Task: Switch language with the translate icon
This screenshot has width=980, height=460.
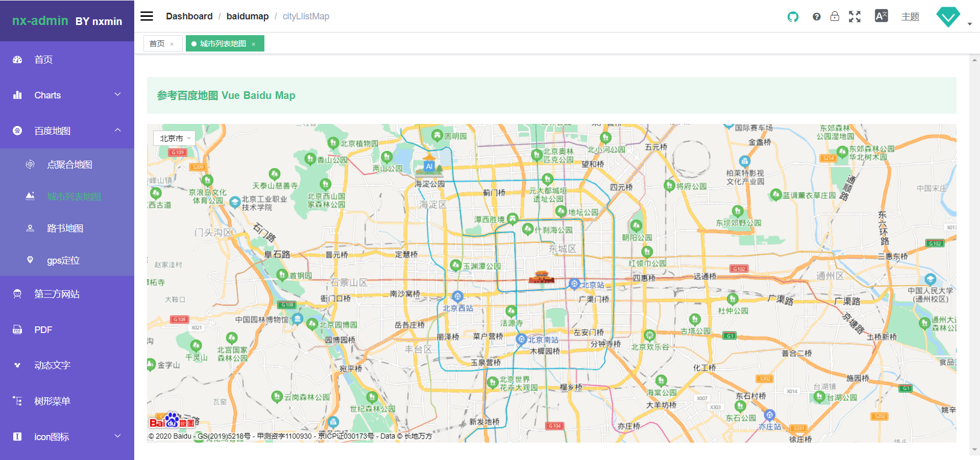Action: click(x=881, y=16)
